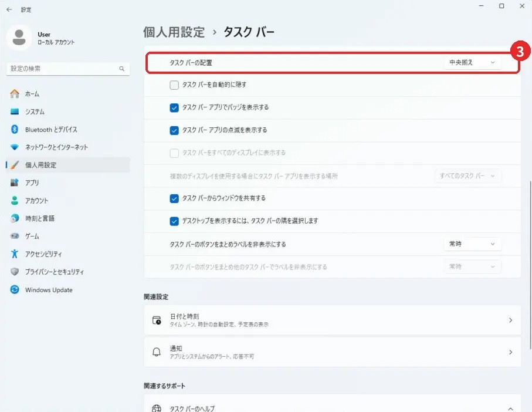Open the 常時 dropdown for combining taskbar buttons
This screenshot has height=412, width=532.
pyautogui.click(x=472, y=244)
